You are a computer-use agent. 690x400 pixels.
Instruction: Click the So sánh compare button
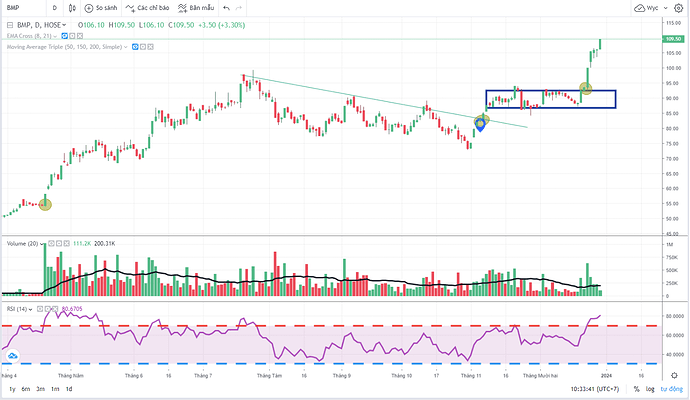pos(101,8)
